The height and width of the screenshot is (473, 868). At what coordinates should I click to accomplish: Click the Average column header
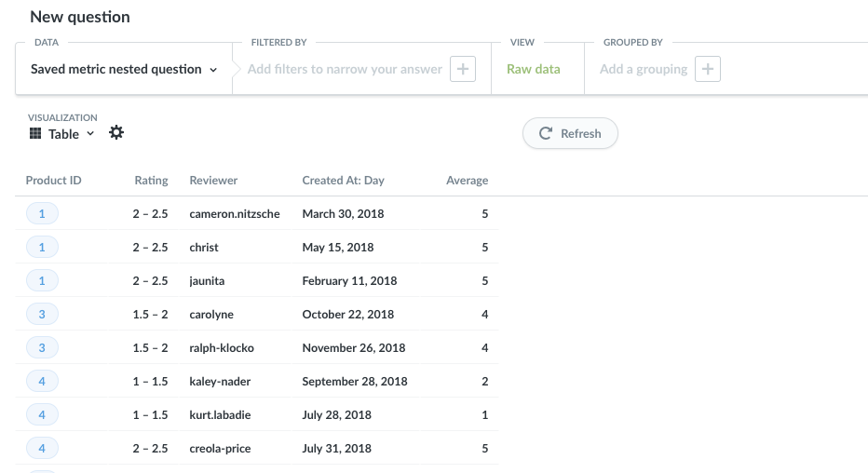tap(467, 181)
